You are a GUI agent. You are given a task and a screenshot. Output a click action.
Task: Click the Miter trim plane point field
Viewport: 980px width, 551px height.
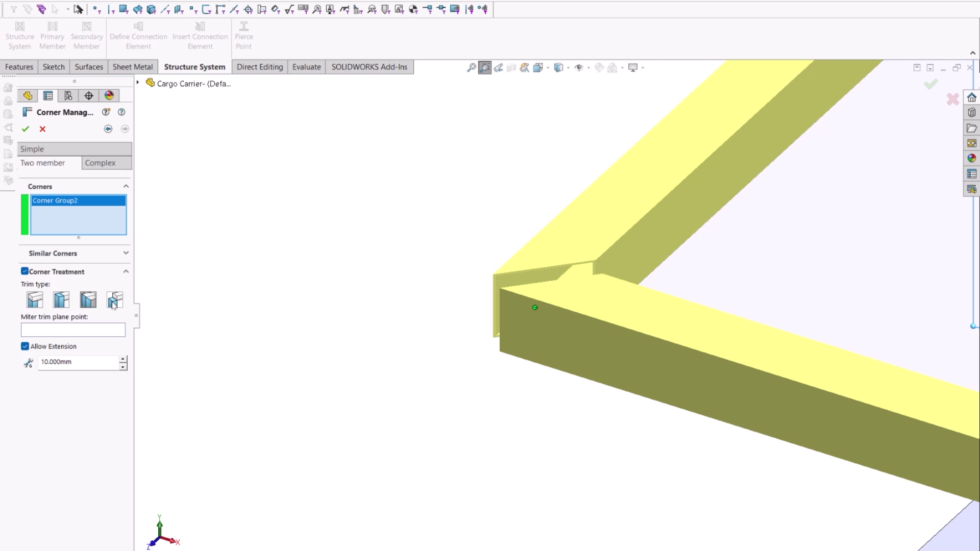tap(72, 330)
